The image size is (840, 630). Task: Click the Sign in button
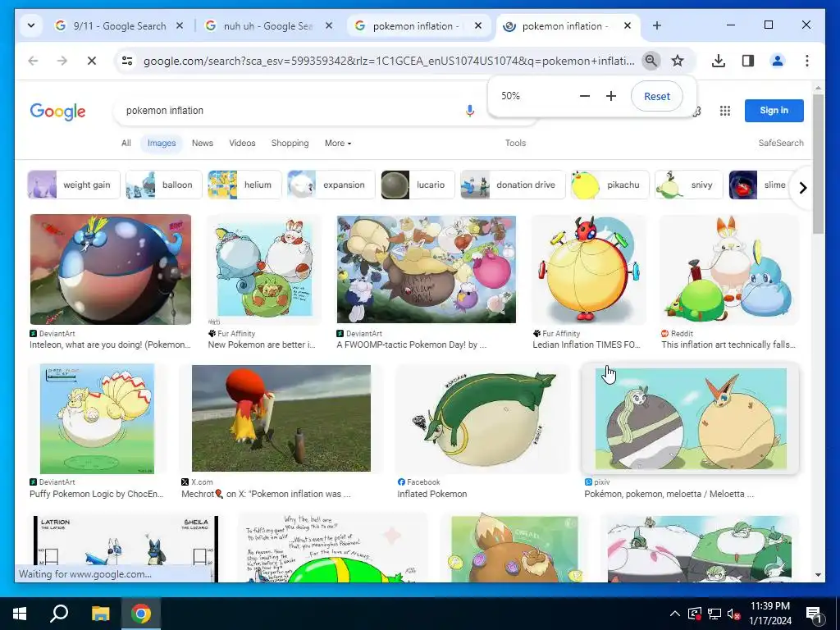tap(774, 111)
